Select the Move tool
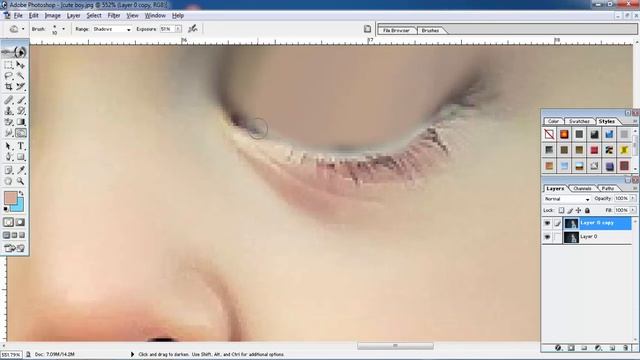Image resolution: width=640 pixels, height=360 pixels. coord(20,65)
